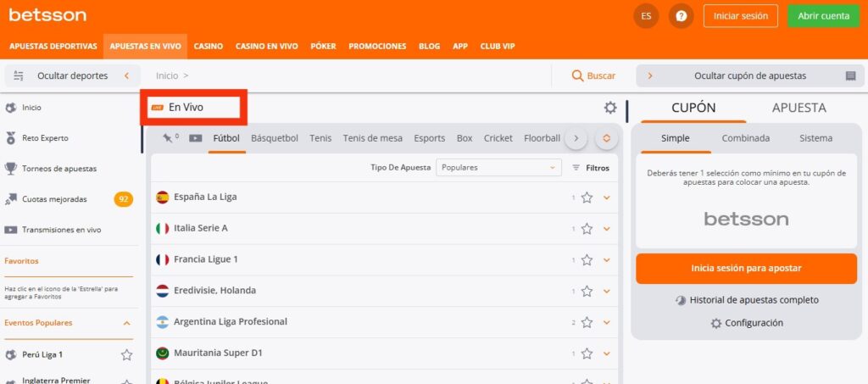Screen dimensions: 868x384
Task: Switch to Apuesta tab
Action: [798, 109]
